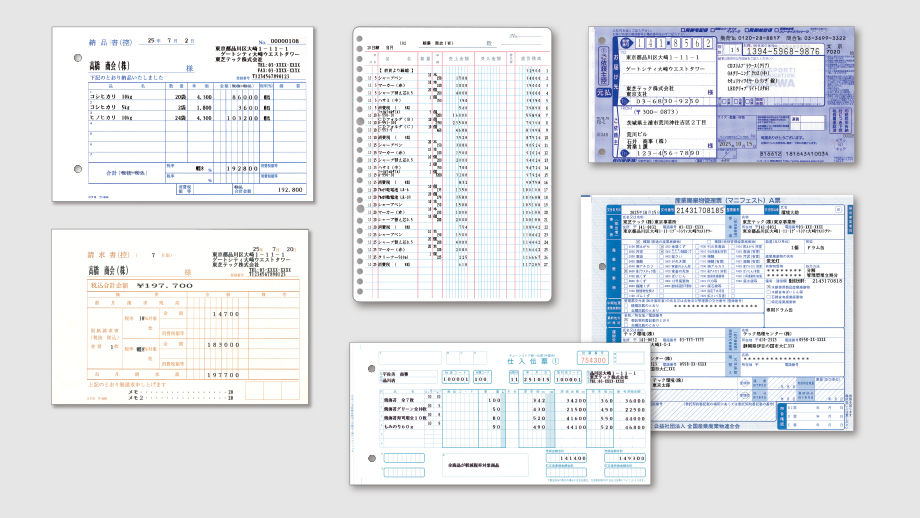
Task: Click 高隣 商会(株) name on orange invoice
Action: point(112,271)
